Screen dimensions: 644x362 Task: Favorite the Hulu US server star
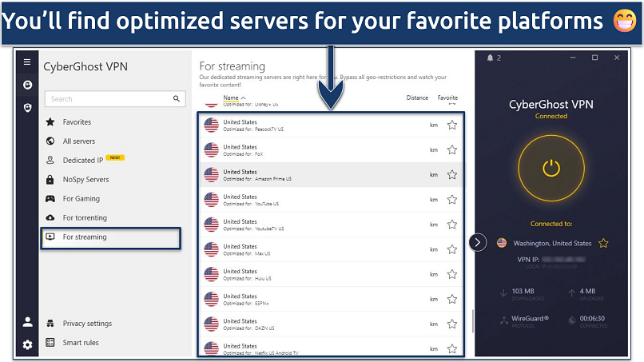[x=452, y=274]
